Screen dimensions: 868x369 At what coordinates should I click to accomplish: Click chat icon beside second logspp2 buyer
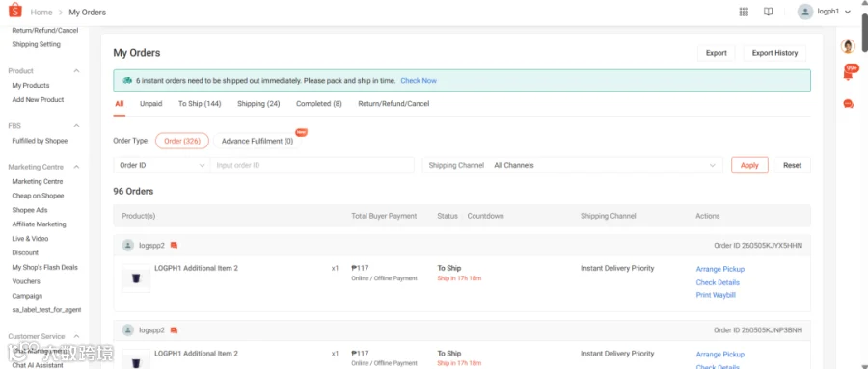(x=174, y=330)
